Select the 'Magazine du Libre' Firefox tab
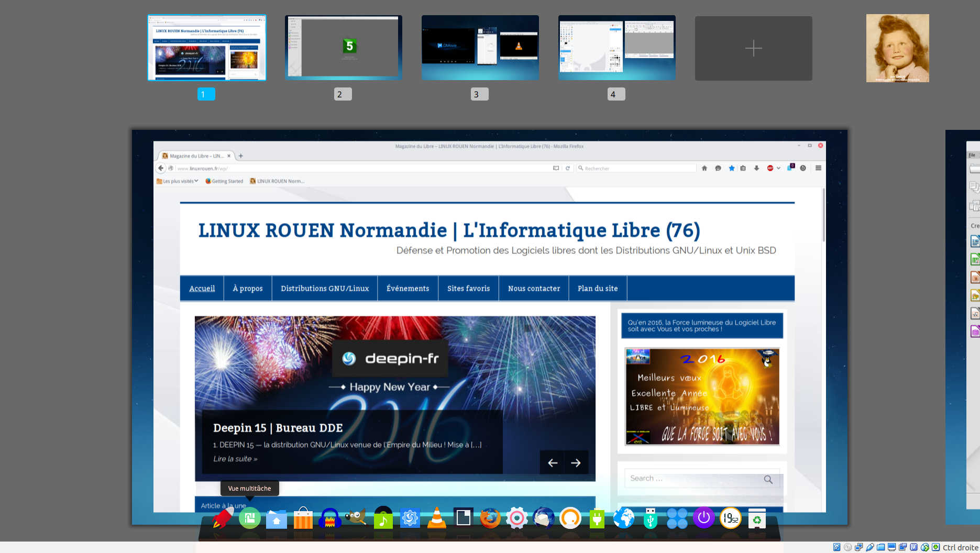Image resolution: width=980 pixels, height=553 pixels. pyautogui.click(x=195, y=156)
